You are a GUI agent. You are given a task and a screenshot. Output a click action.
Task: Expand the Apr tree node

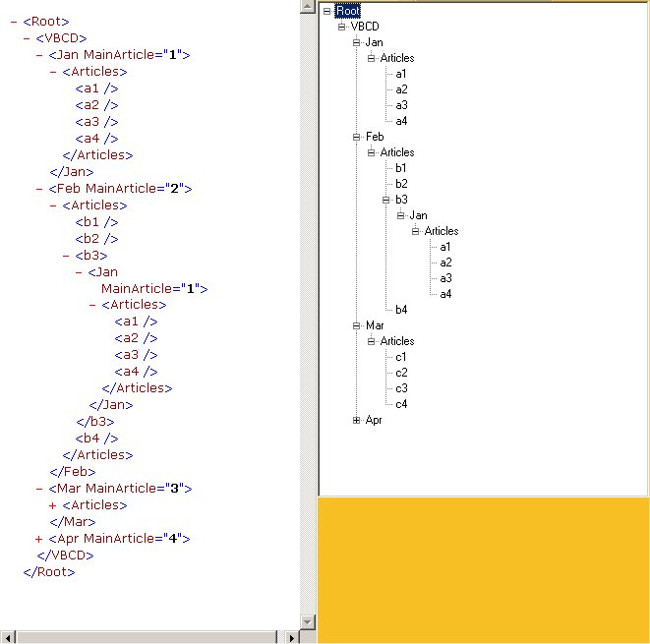tap(356, 421)
